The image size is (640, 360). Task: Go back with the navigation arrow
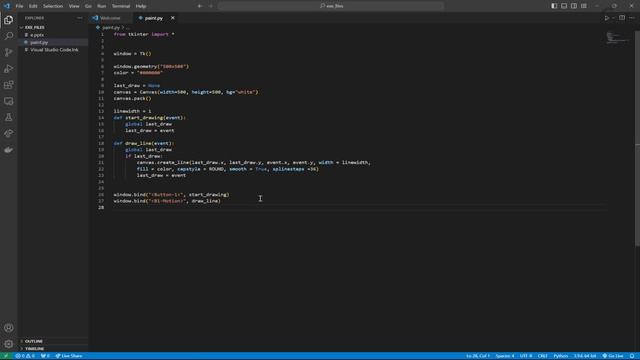pyautogui.click(x=200, y=6)
